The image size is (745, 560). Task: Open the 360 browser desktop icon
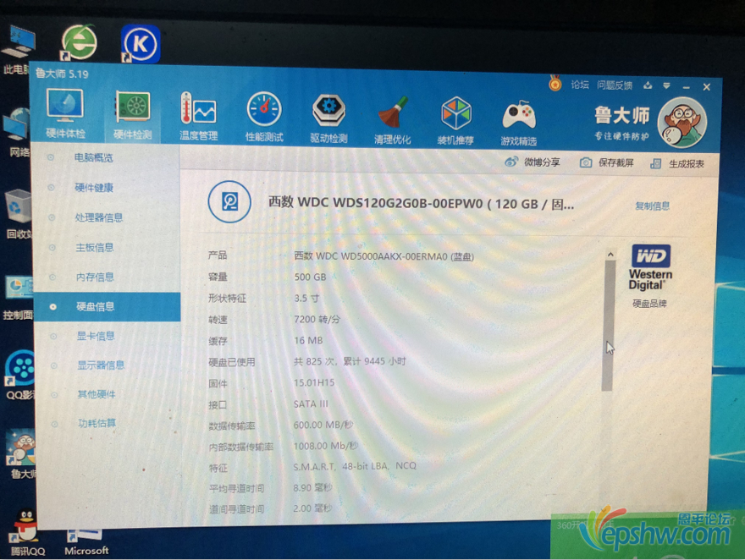point(79,43)
